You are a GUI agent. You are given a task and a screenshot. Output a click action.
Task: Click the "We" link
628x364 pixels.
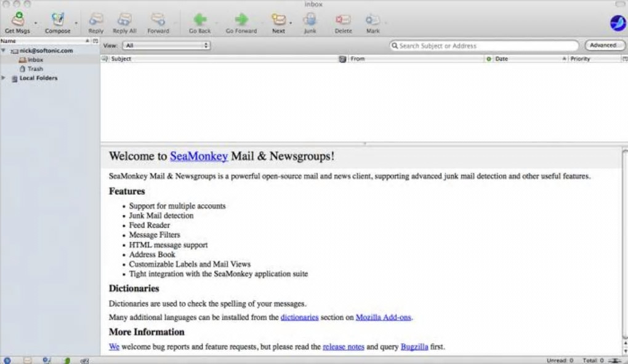coord(114,347)
